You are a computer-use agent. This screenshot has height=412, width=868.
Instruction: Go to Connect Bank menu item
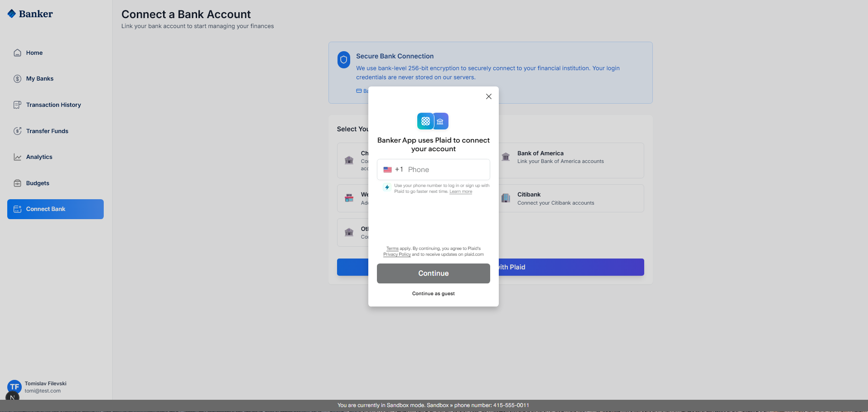point(55,209)
